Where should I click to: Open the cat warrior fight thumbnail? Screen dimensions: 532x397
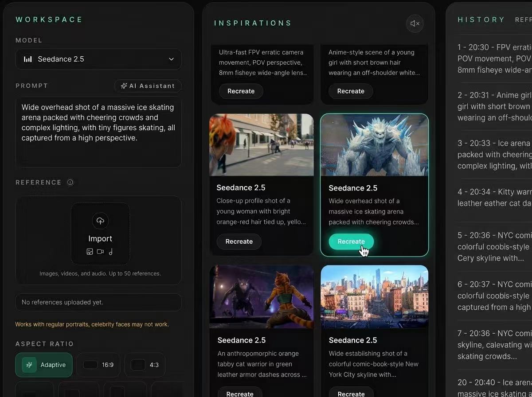(262, 296)
